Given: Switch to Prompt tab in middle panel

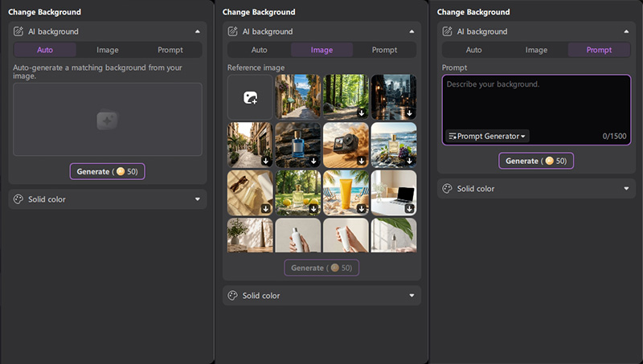Looking at the screenshot, I should tap(384, 50).
